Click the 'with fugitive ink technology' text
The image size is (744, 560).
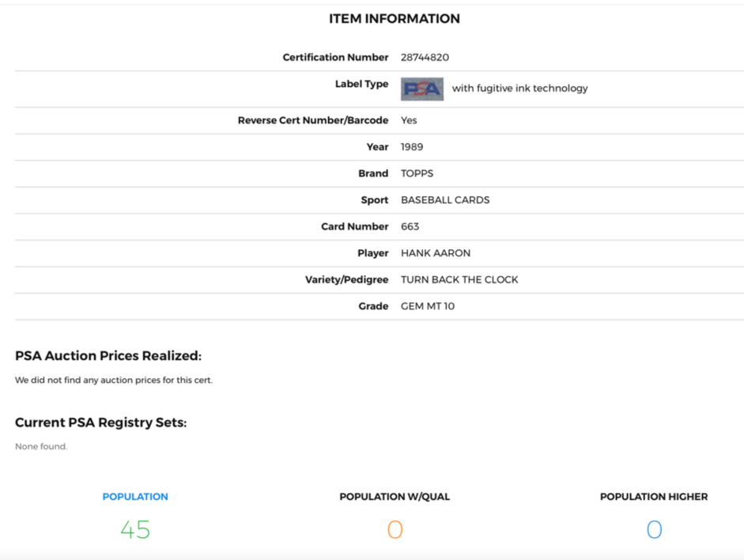(x=519, y=89)
